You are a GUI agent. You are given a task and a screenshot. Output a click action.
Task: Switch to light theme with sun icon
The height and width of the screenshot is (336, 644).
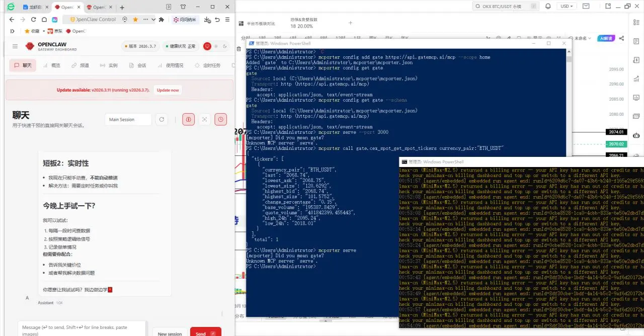tap(216, 46)
